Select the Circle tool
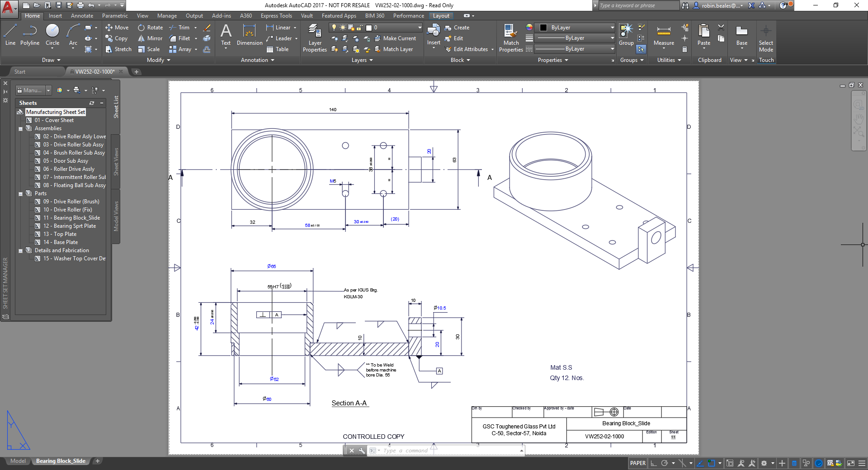The height and width of the screenshot is (470, 868). pos(52,35)
